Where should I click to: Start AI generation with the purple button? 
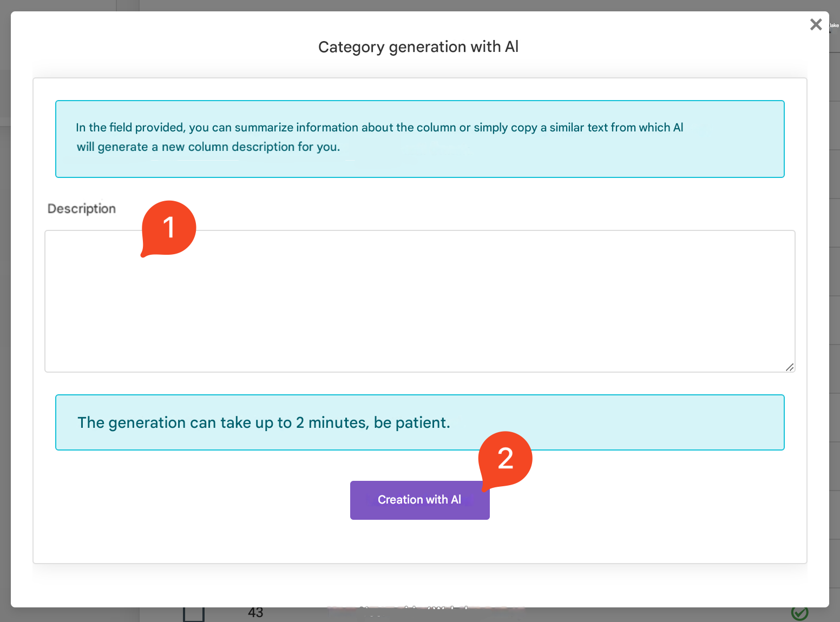tap(419, 500)
